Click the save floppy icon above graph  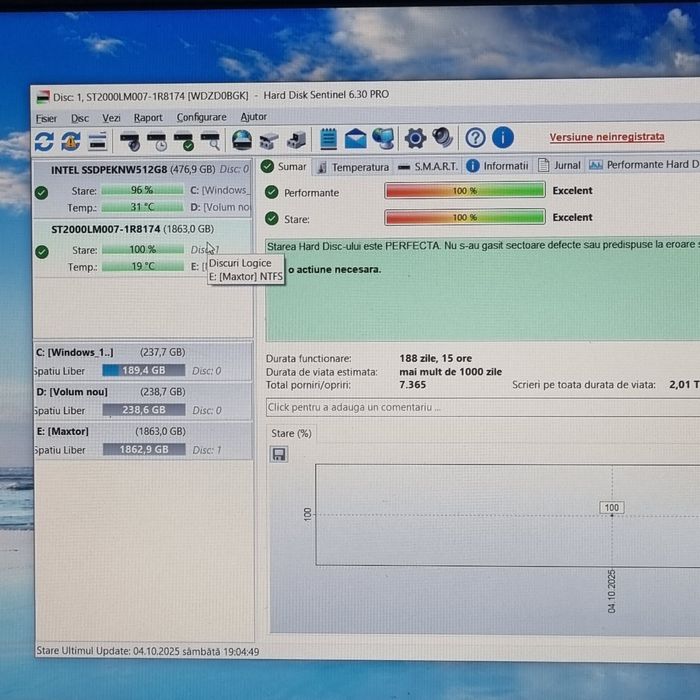(279, 454)
